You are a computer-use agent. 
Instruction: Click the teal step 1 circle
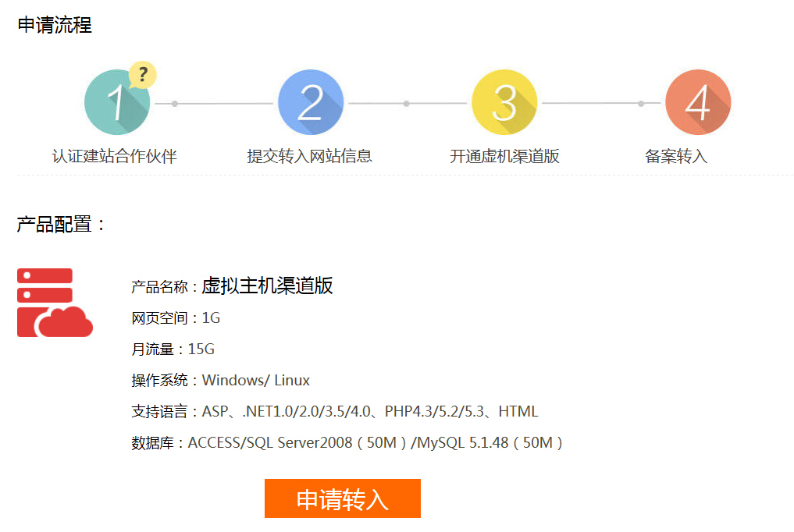pyautogui.click(x=116, y=103)
